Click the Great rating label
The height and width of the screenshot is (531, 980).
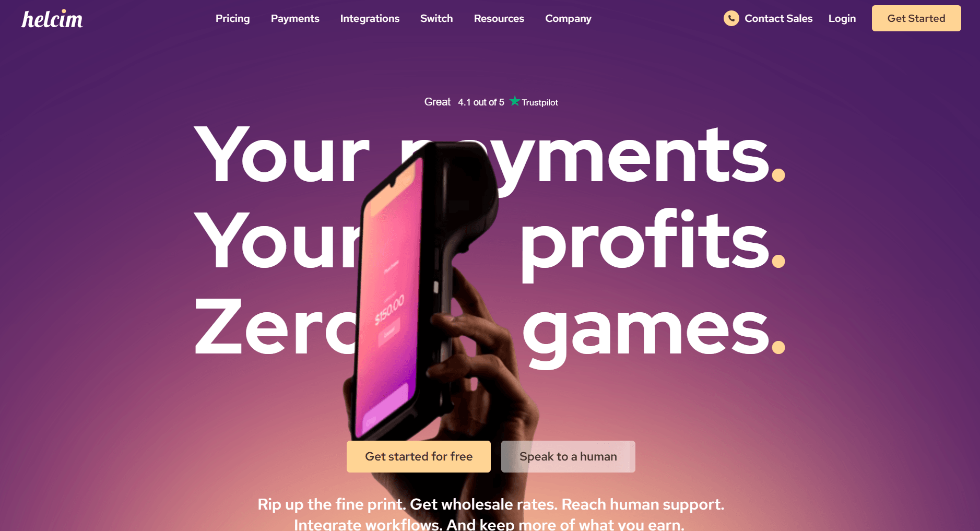click(437, 102)
